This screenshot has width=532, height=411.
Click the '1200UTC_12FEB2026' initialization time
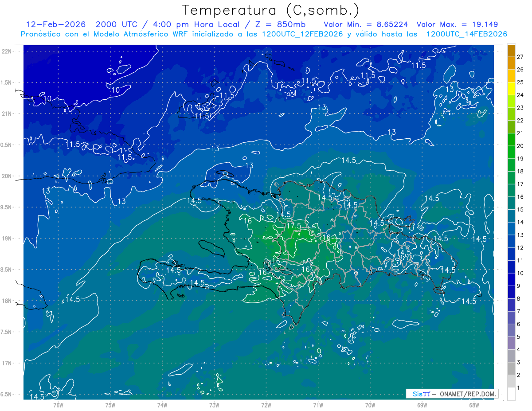point(302,34)
